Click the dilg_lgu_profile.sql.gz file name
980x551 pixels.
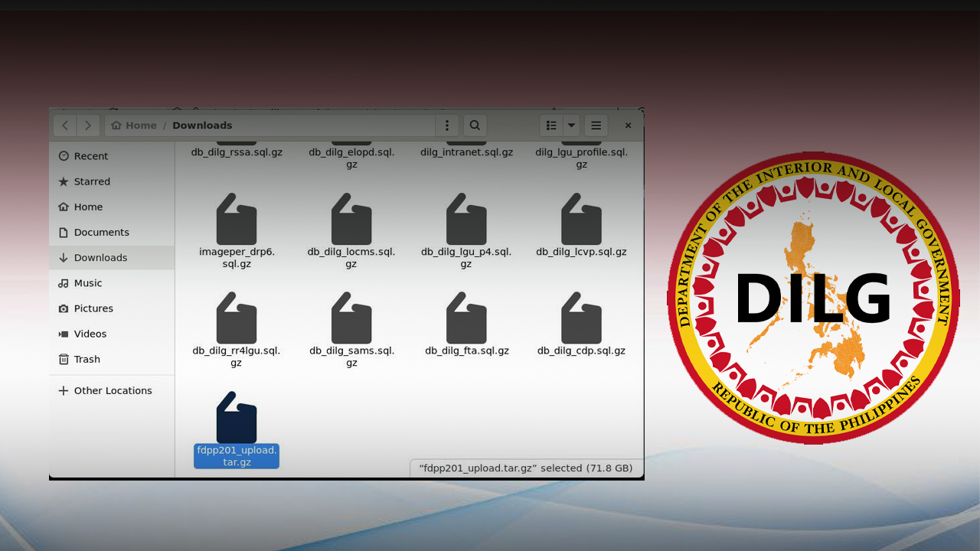click(x=581, y=158)
